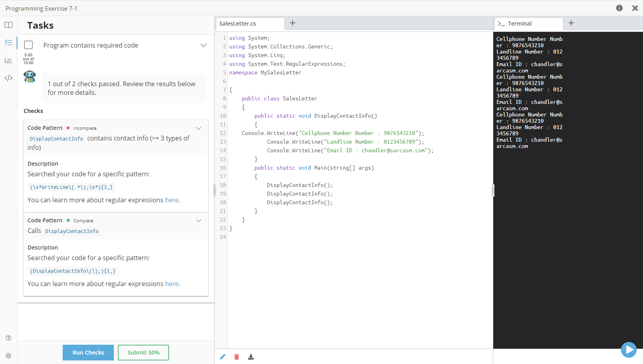This screenshot has height=364, width=643.
Task: Open the code brackets sidebar icon
Action: (x=9, y=78)
